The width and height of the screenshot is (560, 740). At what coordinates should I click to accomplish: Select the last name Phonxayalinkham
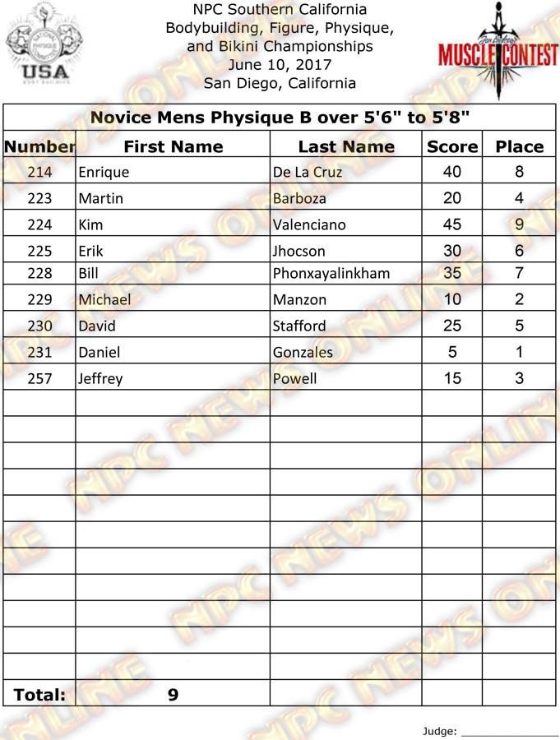tap(331, 274)
